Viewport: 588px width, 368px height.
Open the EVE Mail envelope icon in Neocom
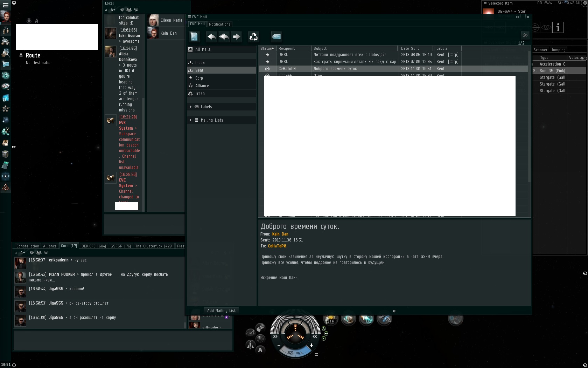tap(6, 64)
